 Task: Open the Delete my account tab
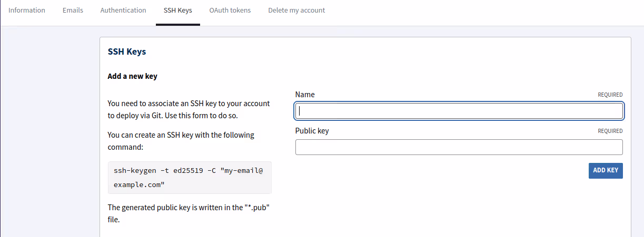tap(296, 10)
